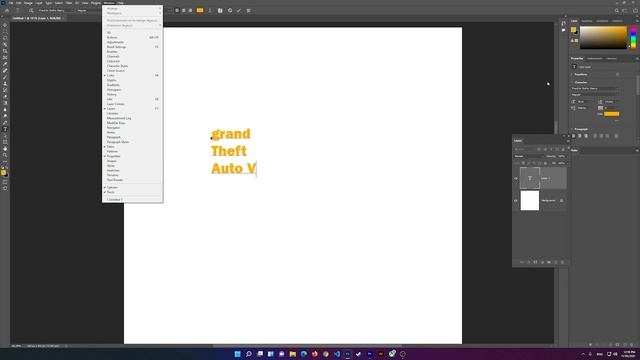Select the Lasso tool
The image size is (640, 360).
tap(5, 38)
